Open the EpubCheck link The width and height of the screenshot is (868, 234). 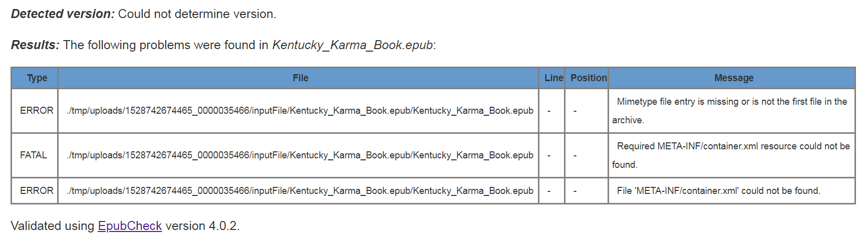[x=130, y=226]
